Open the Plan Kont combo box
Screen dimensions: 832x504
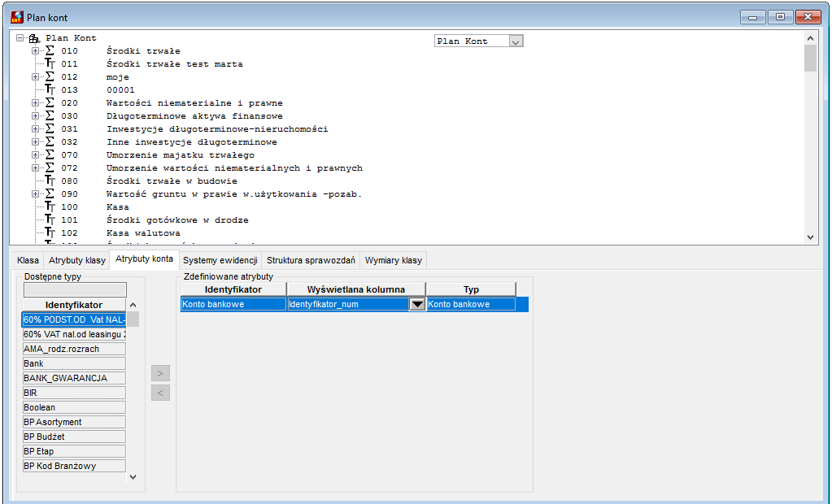[x=516, y=41]
